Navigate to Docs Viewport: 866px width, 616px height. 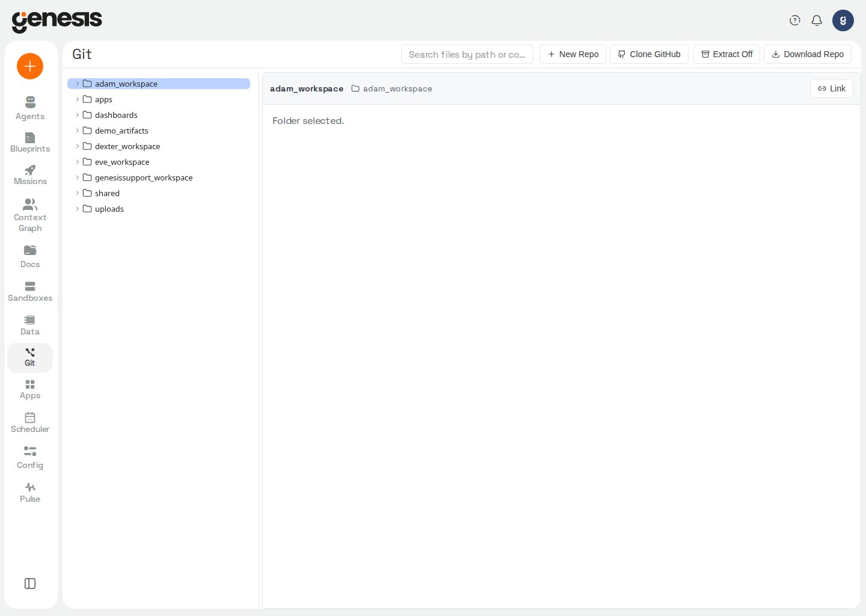coord(30,256)
